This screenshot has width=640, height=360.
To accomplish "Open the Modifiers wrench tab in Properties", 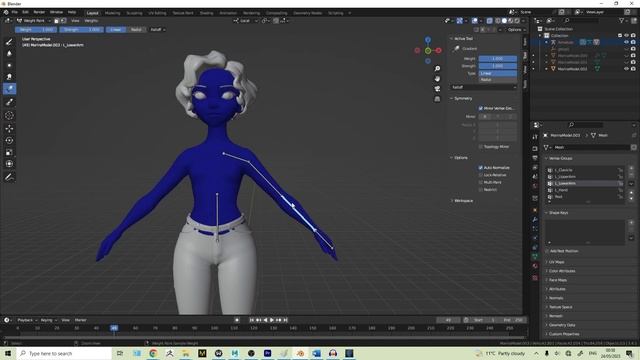I will point(535,220).
